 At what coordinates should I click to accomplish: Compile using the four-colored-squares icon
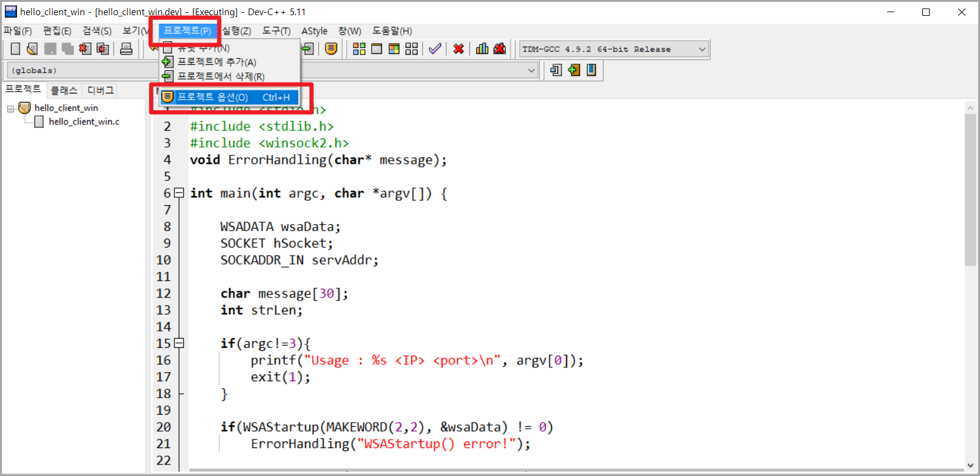click(x=359, y=49)
